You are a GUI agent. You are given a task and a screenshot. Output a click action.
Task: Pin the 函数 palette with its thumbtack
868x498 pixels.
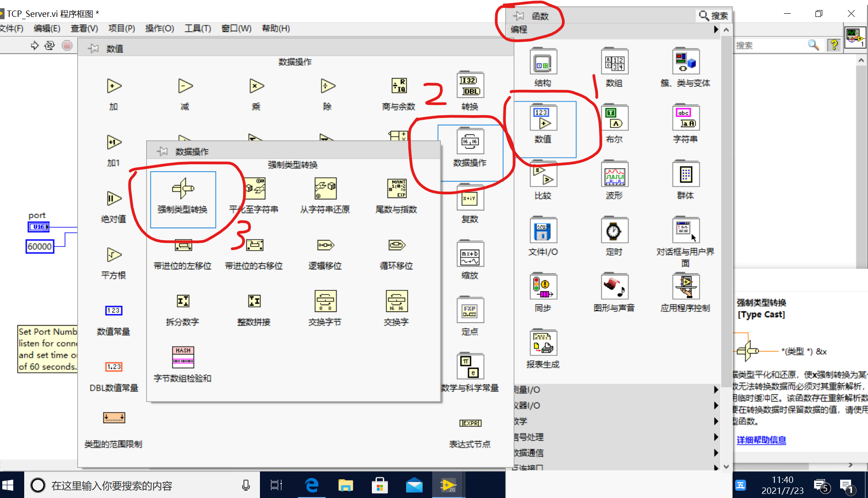519,15
